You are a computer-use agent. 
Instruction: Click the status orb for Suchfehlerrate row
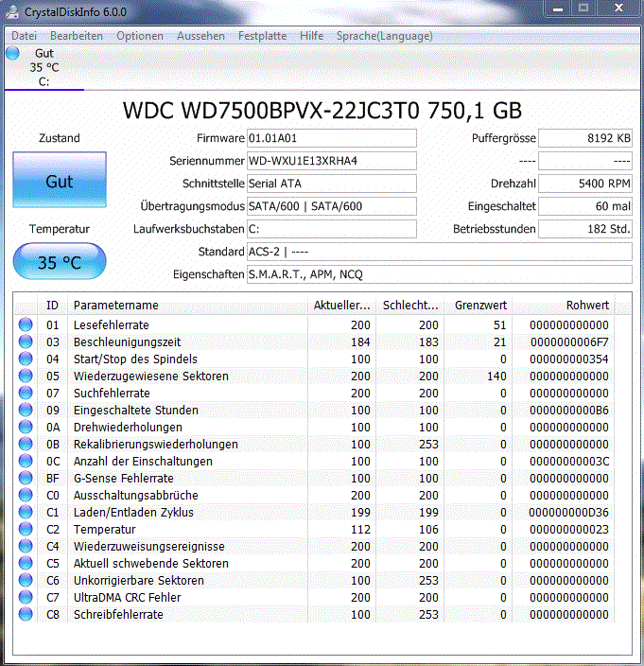[x=26, y=393]
